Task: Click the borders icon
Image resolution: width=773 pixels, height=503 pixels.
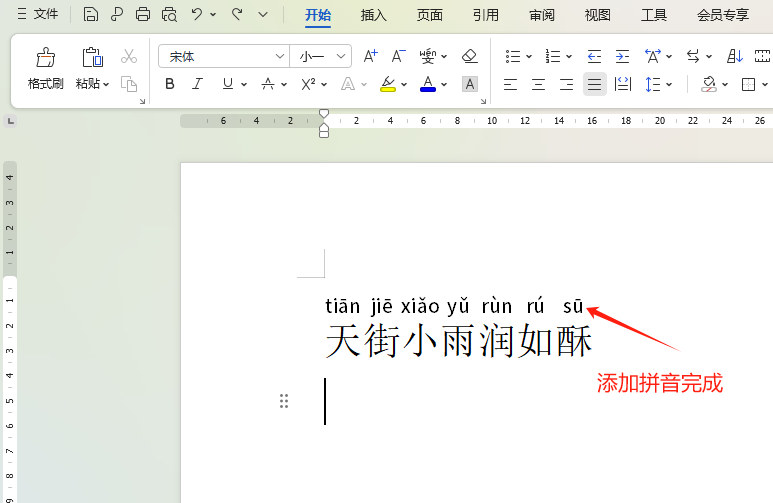Action: [x=748, y=84]
